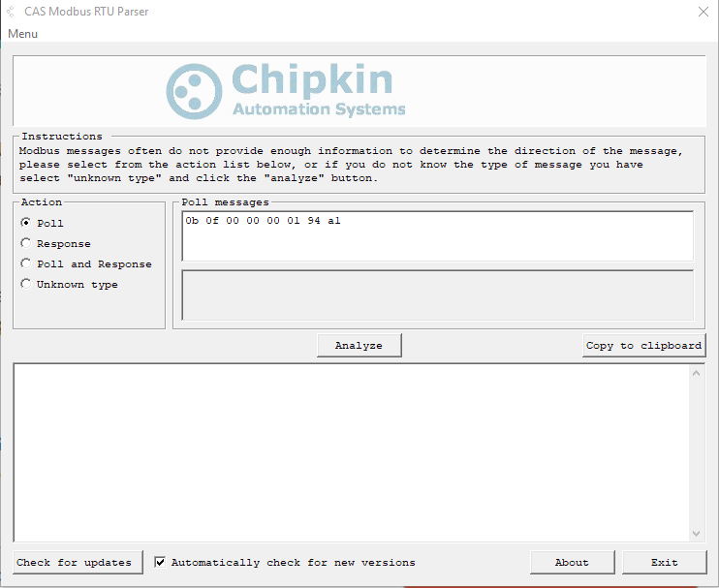The height and width of the screenshot is (588, 719).
Task: Click into the Poll messages input box
Action: (437, 236)
